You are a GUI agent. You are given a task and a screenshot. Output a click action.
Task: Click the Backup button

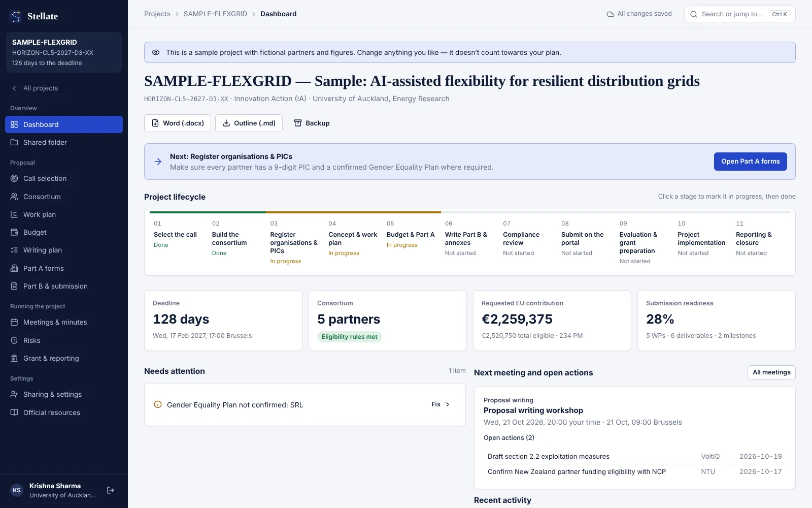coord(312,123)
